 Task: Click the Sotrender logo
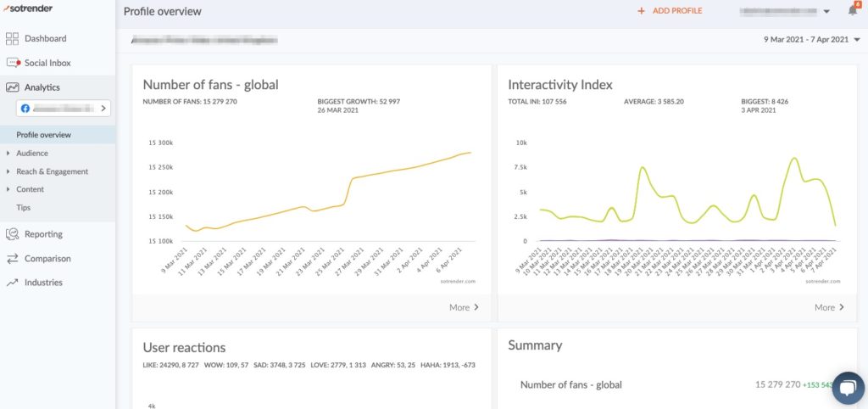pyautogui.click(x=31, y=8)
